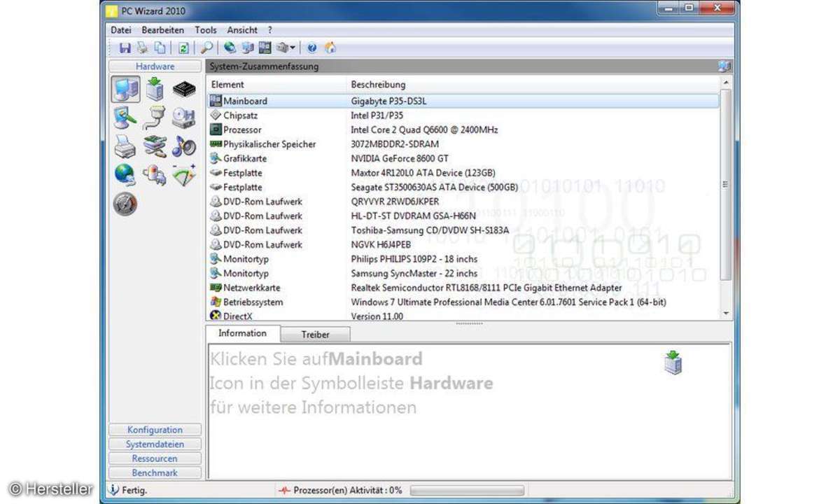Select the Multimedia music note icon in Hardware panel

coord(184,146)
